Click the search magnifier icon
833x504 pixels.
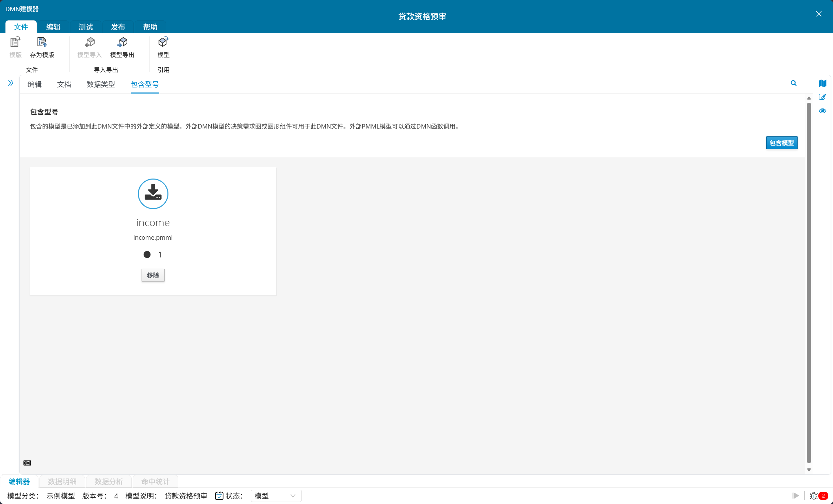tap(794, 83)
